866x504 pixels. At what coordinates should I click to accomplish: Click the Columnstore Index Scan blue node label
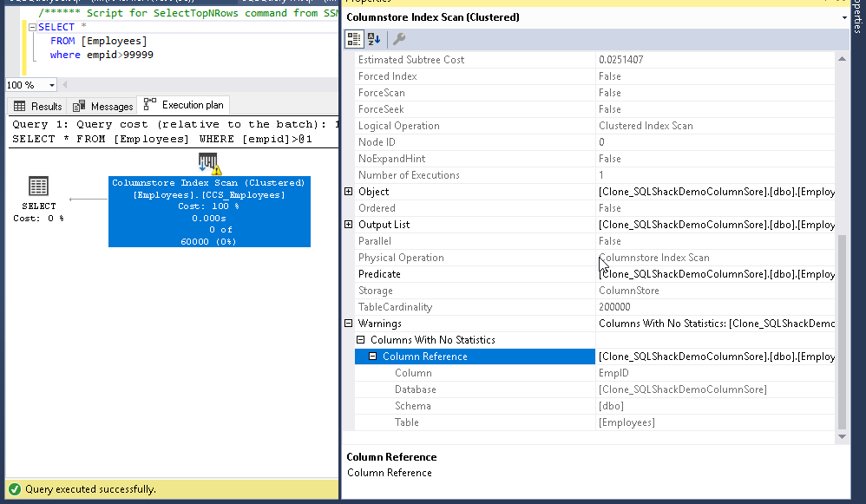pos(209,212)
